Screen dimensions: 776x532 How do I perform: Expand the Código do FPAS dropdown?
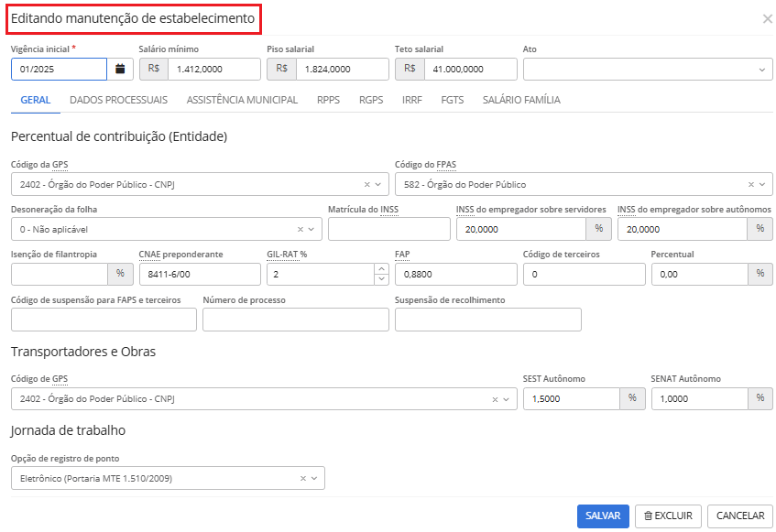pyautogui.click(x=762, y=184)
